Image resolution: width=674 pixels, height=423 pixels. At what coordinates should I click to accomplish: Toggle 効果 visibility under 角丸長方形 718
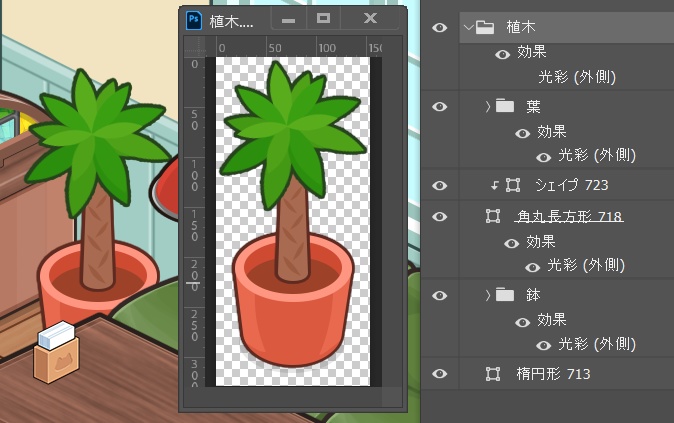(512, 243)
